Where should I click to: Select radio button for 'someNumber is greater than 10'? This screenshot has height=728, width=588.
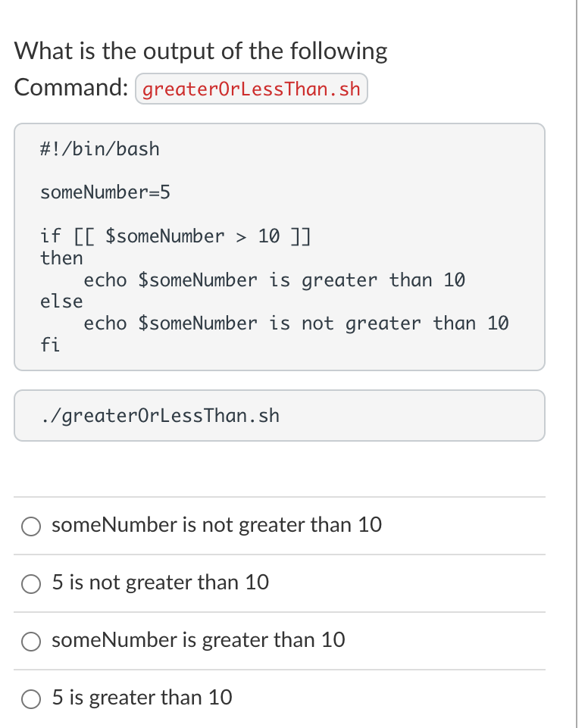coord(30,642)
